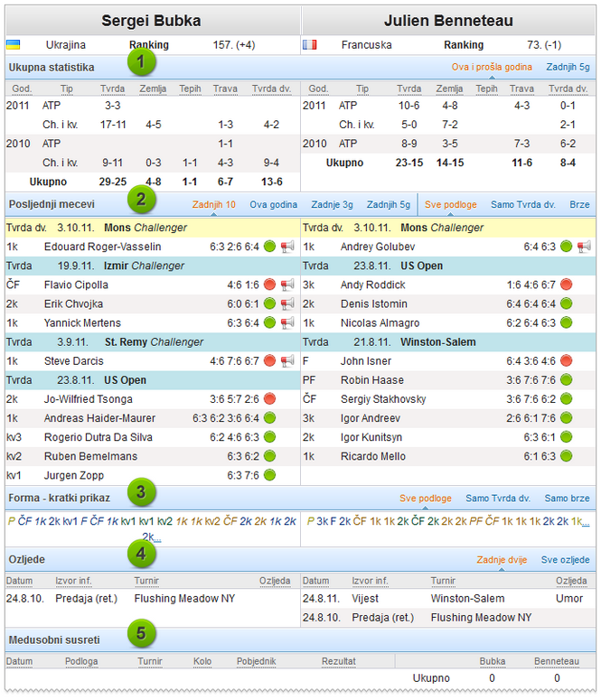Click green win dot for Robin Haase match

(566, 379)
